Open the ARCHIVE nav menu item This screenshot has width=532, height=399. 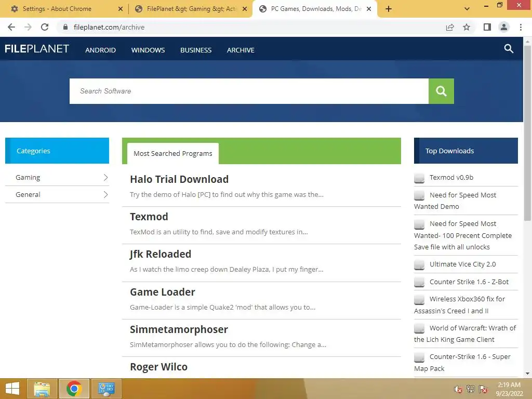pos(241,50)
